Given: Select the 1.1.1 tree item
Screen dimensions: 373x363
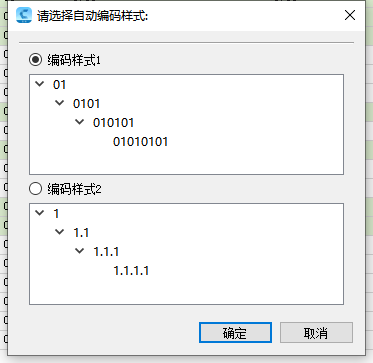Looking at the screenshot, I should coord(106,252).
